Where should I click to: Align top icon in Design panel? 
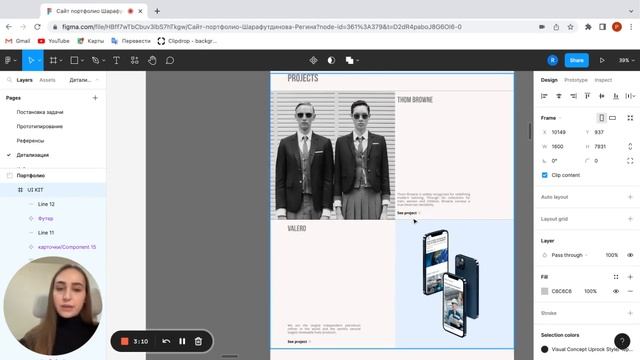[x=587, y=96]
